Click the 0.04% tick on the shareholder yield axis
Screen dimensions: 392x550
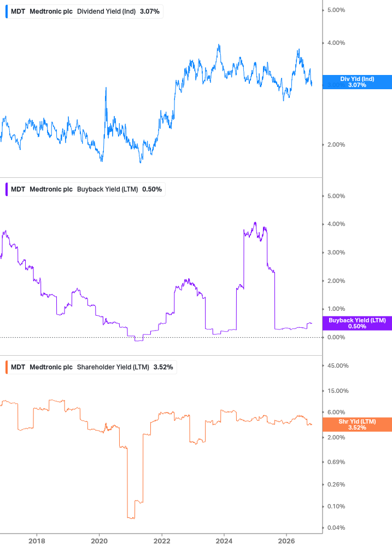[x=336, y=528]
